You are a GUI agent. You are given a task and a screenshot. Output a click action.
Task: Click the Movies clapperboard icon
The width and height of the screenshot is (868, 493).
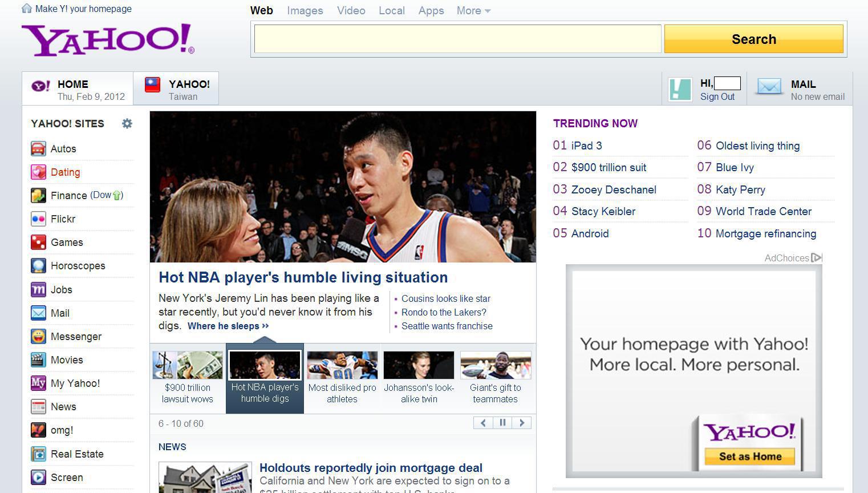(38, 360)
